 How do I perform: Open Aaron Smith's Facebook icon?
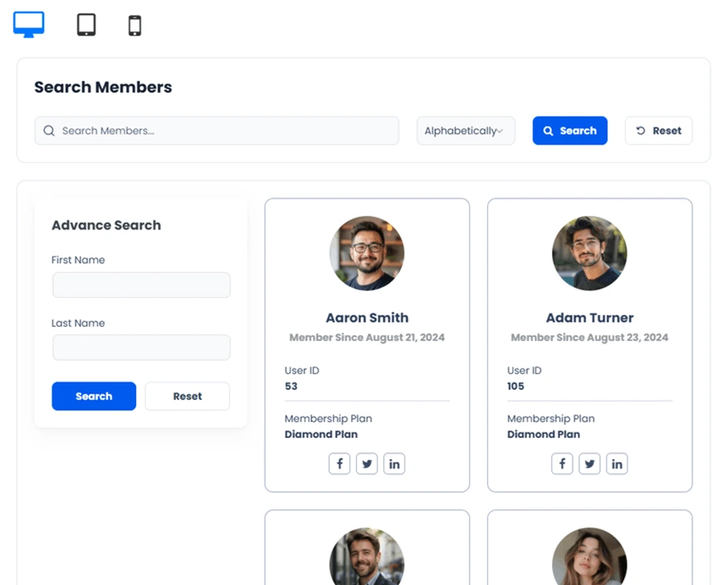point(340,464)
